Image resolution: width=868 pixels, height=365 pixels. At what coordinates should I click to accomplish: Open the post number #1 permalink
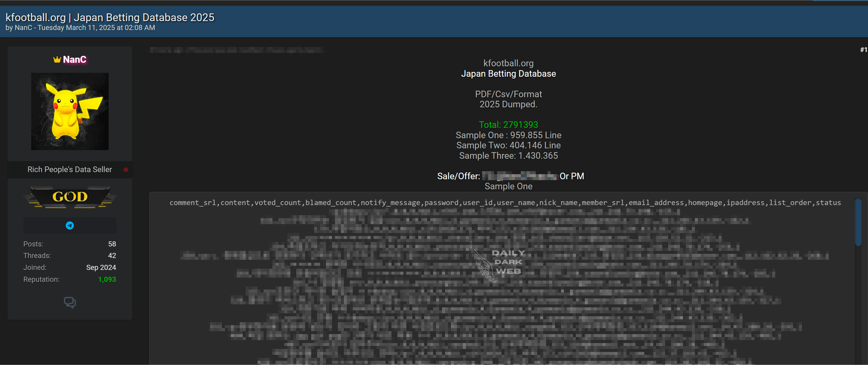tap(863, 50)
